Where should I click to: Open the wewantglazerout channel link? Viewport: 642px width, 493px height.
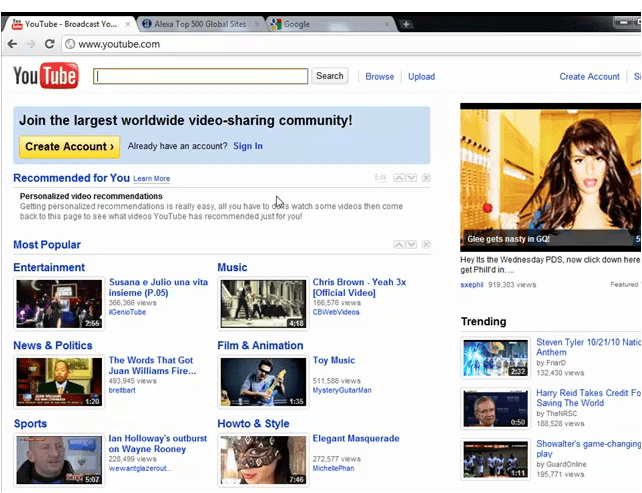[140, 468]
